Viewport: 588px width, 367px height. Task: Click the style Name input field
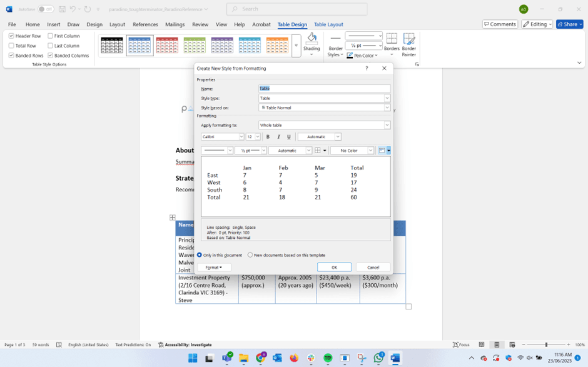(x=325, y=88)
